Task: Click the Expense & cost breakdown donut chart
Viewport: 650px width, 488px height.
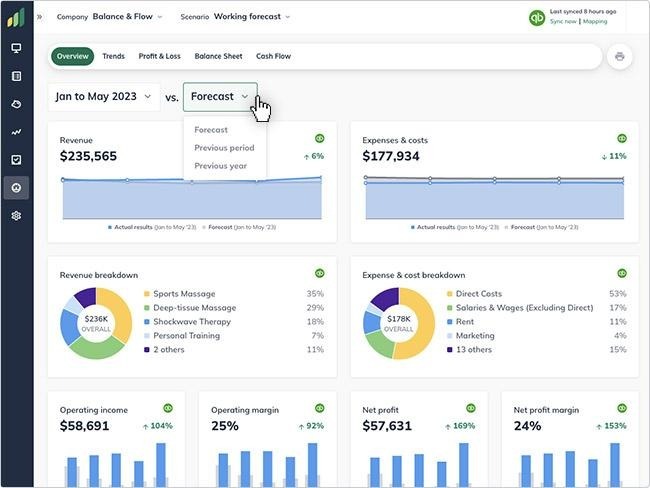Action: [399, 323]
